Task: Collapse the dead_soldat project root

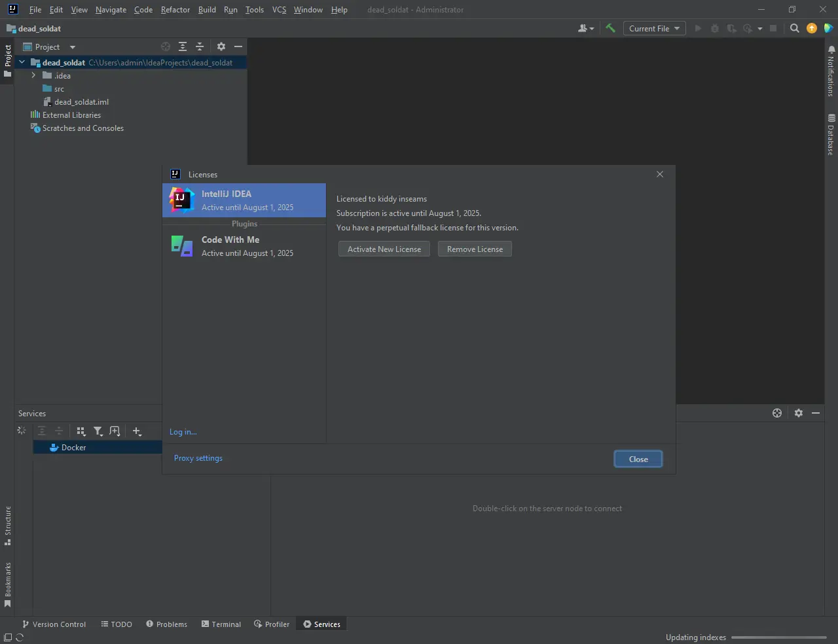Action: (22, 63)
